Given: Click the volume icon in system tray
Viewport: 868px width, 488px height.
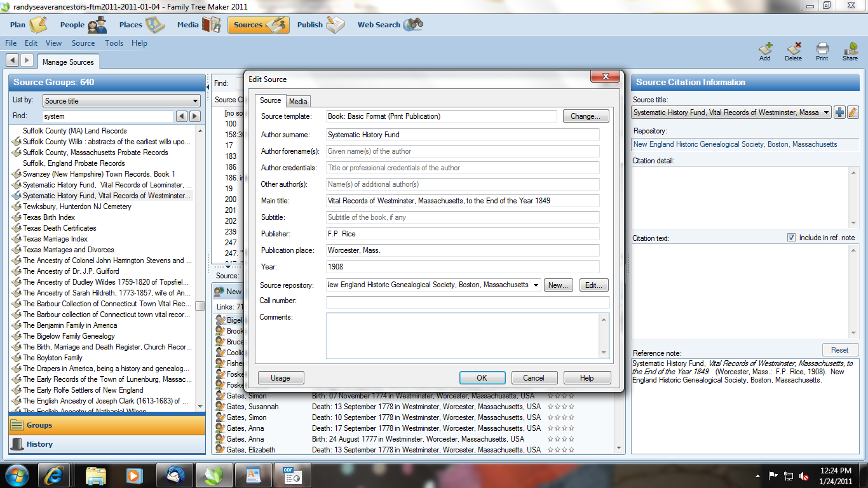Looking at the screenshot, I should click(804, 475).
